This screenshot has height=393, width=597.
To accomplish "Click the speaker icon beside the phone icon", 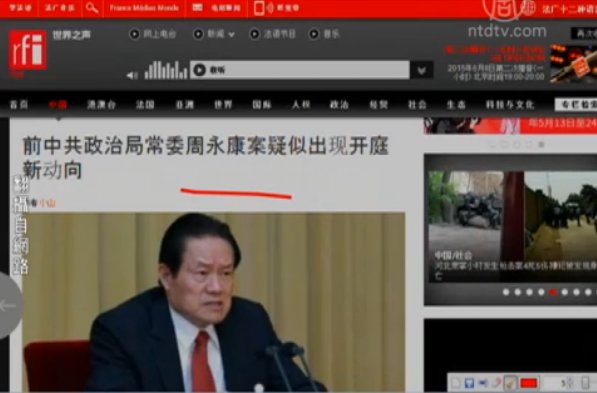I will 270,8.
